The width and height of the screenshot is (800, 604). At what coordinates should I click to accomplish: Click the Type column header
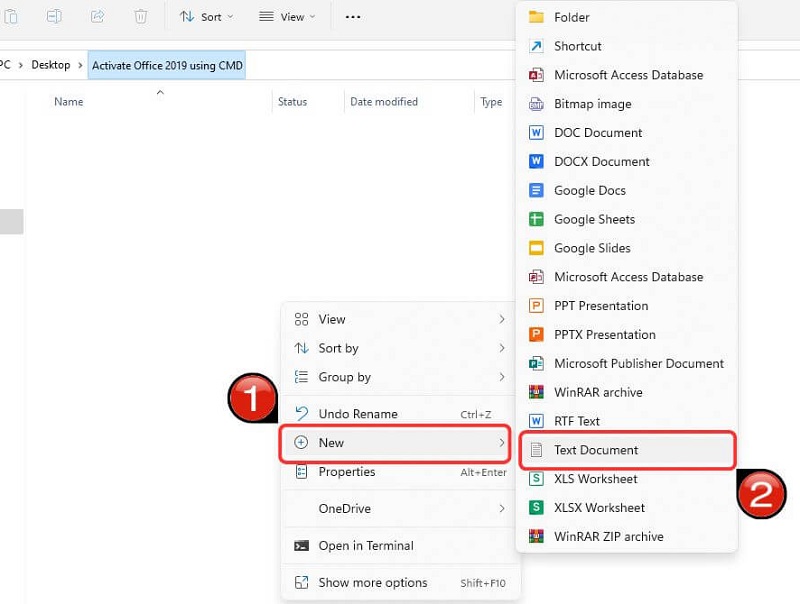(491, 102)
